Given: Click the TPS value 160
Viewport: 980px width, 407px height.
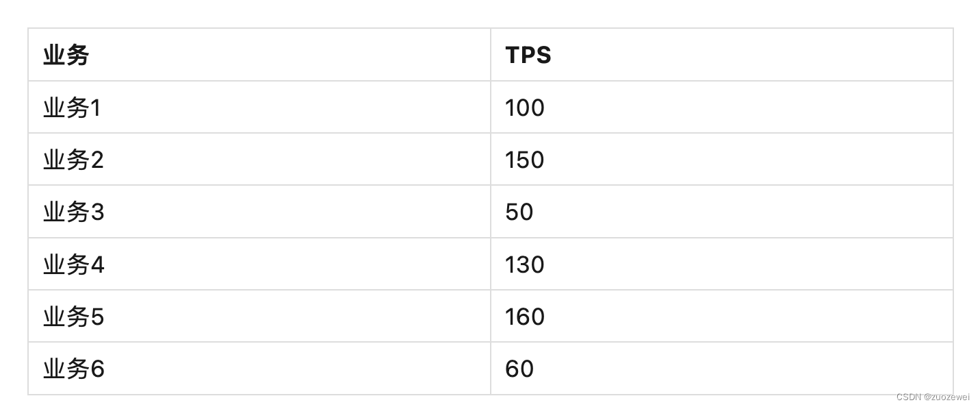Looking at the screenshot, I should 525,317.
